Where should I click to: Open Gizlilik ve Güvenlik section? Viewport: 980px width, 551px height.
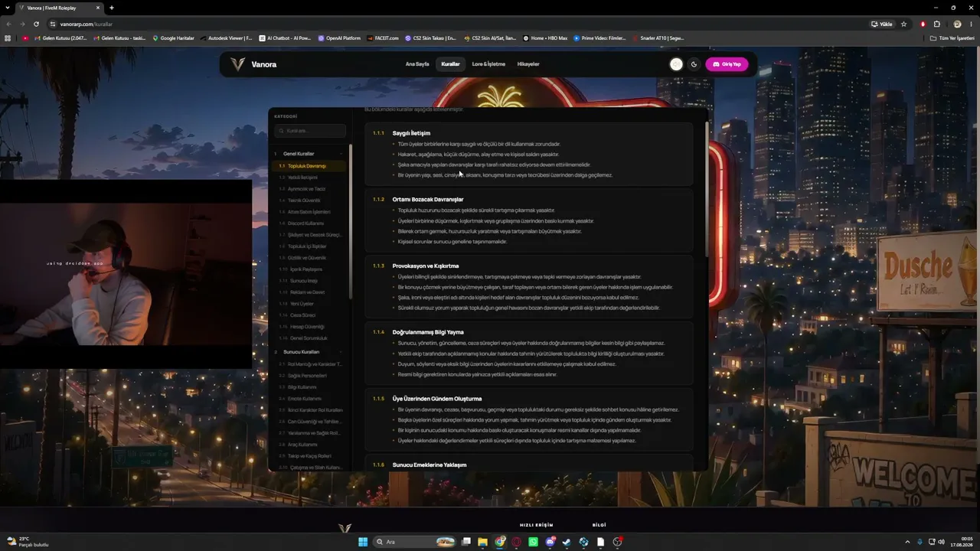307,258
